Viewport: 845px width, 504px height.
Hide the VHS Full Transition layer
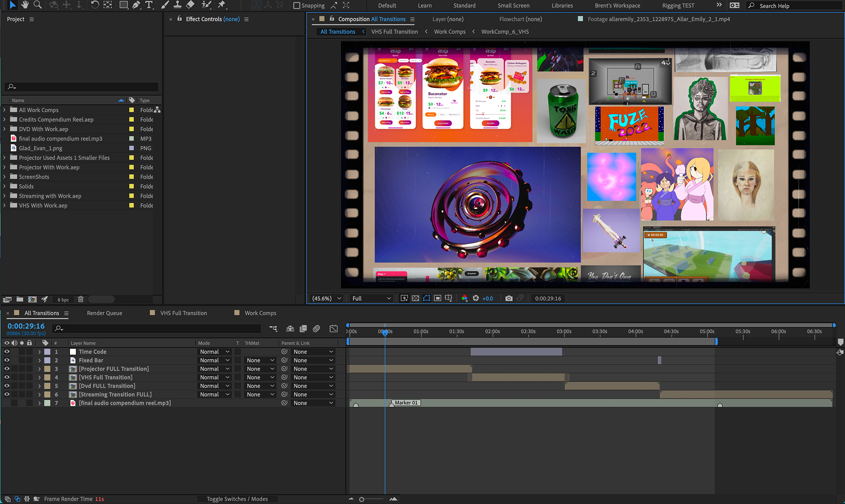coord(7,377)
